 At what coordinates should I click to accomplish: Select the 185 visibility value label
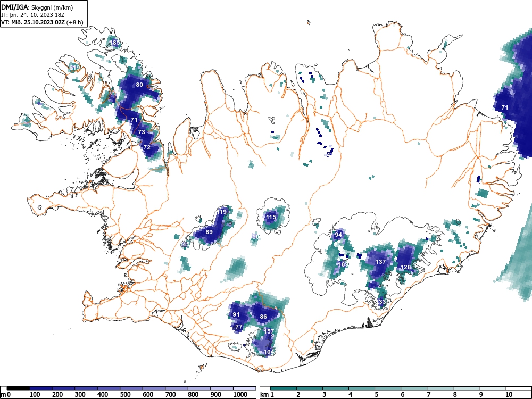point(115,43)
